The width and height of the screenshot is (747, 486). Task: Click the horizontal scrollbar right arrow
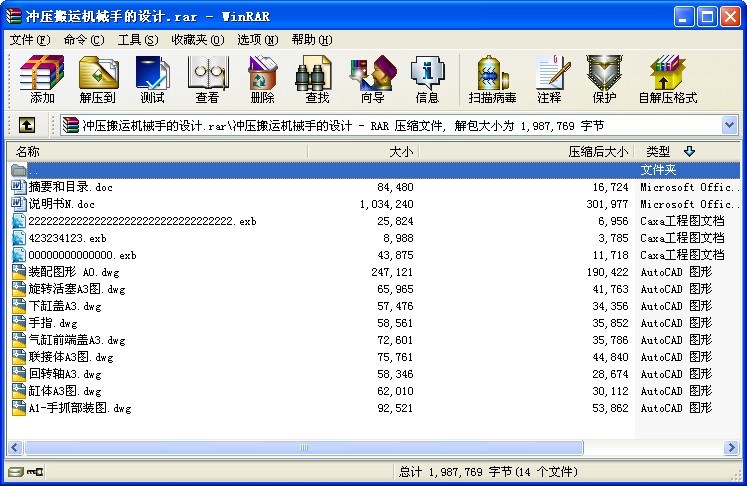tap(733, 447)
